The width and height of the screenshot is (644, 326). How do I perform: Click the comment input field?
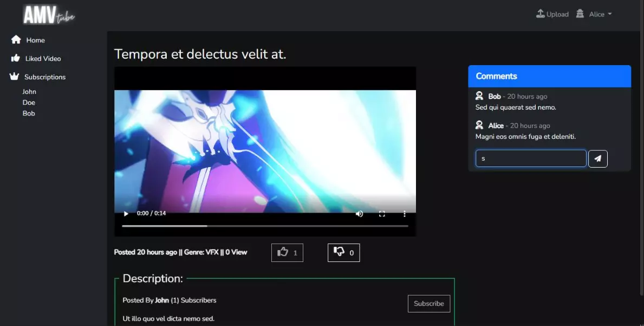[530, 158]
